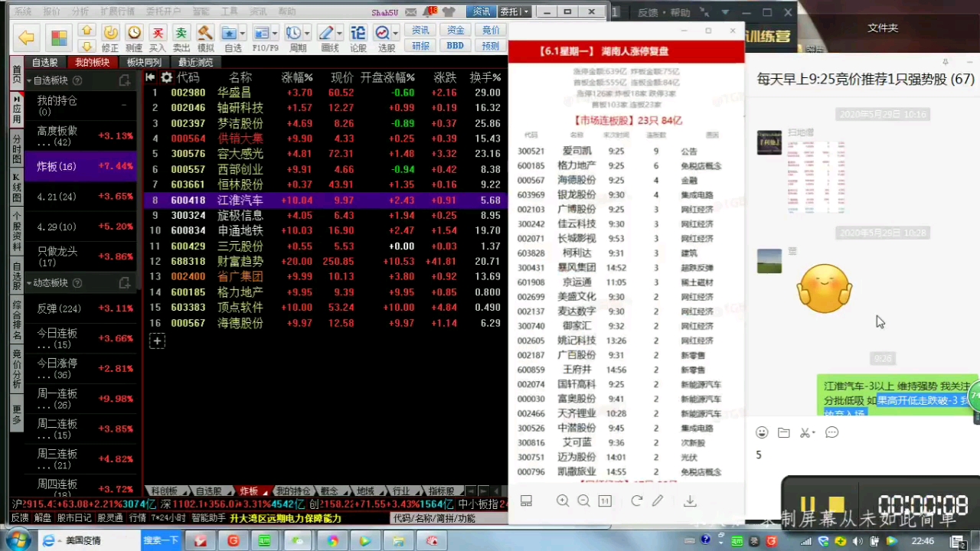Open the chat history bubble icon
Image resolution: width=980 pixels, height=551 pixels.
pos(832,432)
